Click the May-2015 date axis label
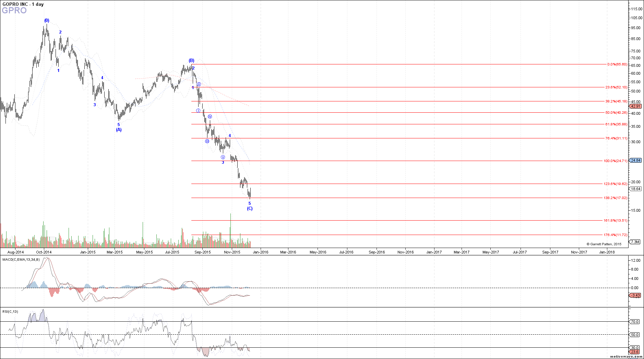 pyautogui.click(x=144, y=252)
